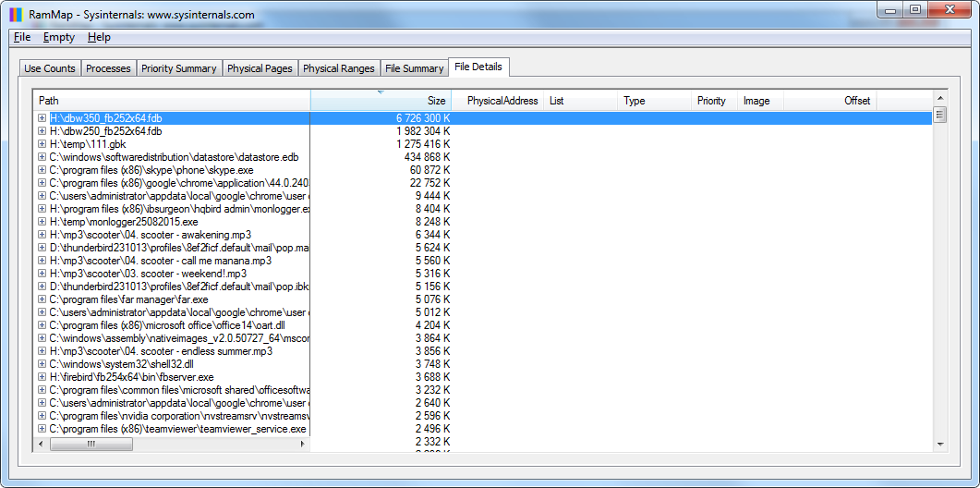This screenshot has height=488, width=980.
Task: Expand the H:\temp\monlogger25082015.exe row
Action: click(x=42, y=222)
